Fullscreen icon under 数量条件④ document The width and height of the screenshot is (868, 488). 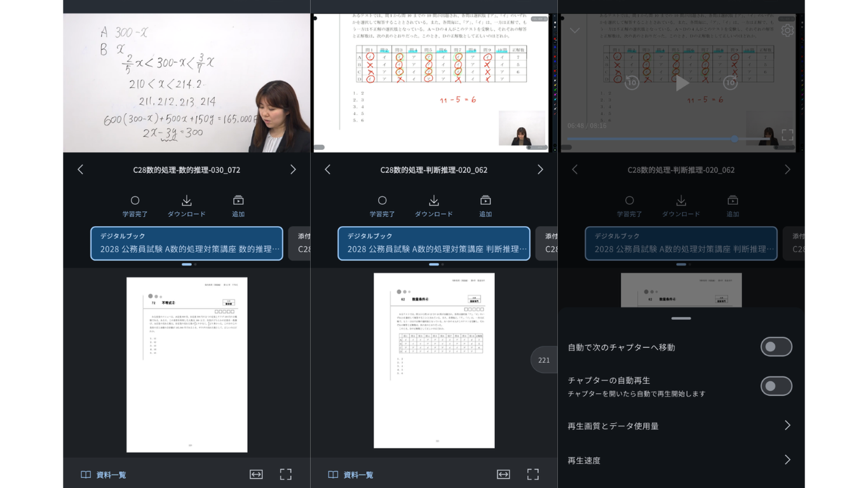(533, 474)
